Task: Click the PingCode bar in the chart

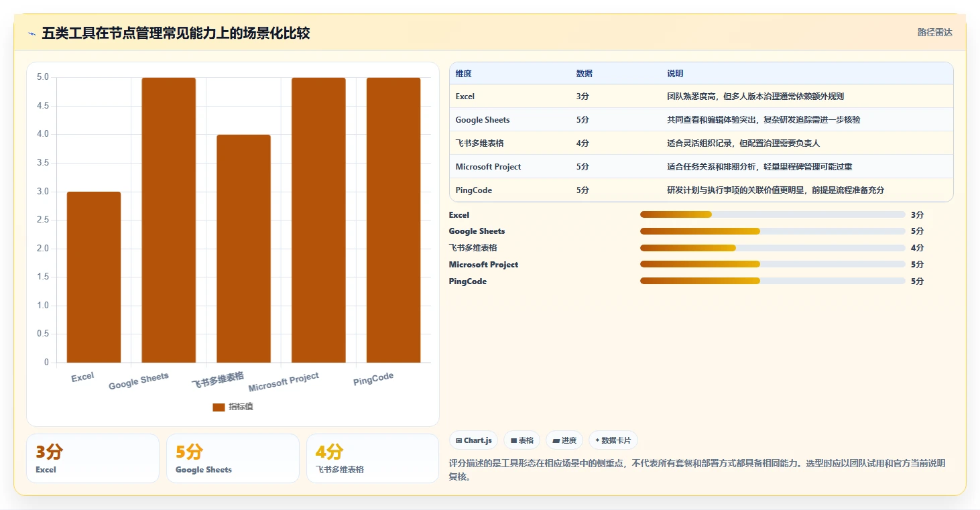Action: pos(393,220)
